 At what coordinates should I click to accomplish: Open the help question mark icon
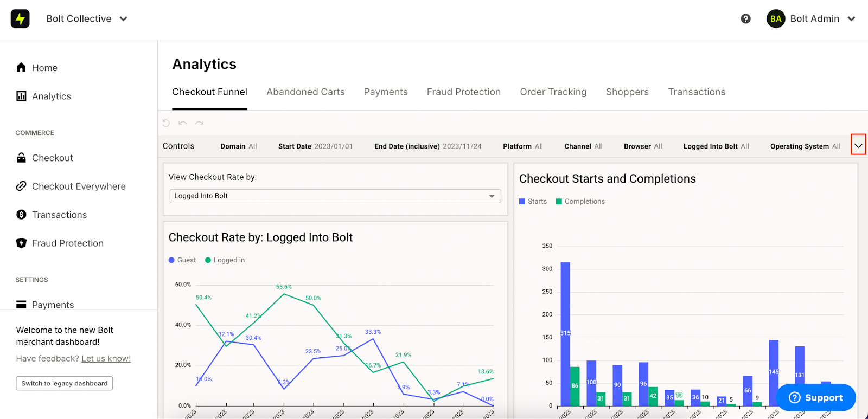(x=746, y=18)
